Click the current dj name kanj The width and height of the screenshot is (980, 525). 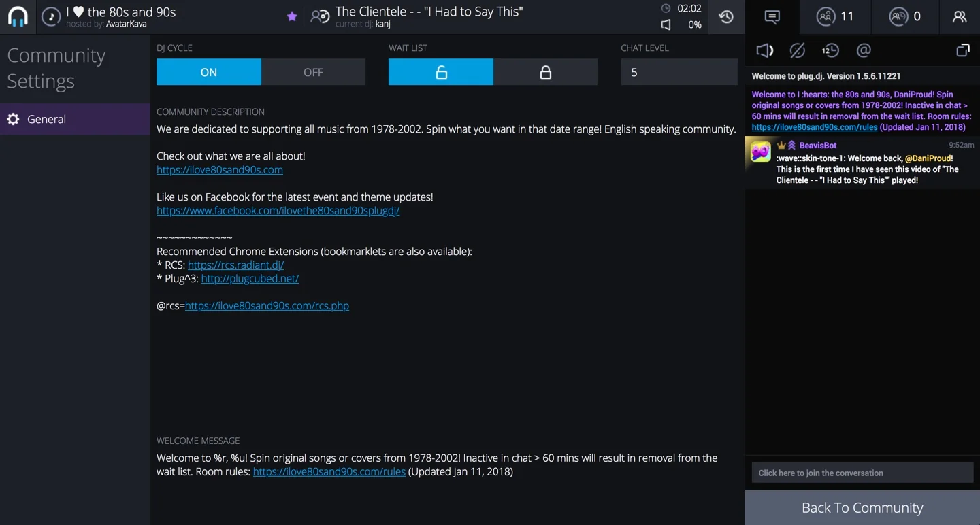click(383, 24)
